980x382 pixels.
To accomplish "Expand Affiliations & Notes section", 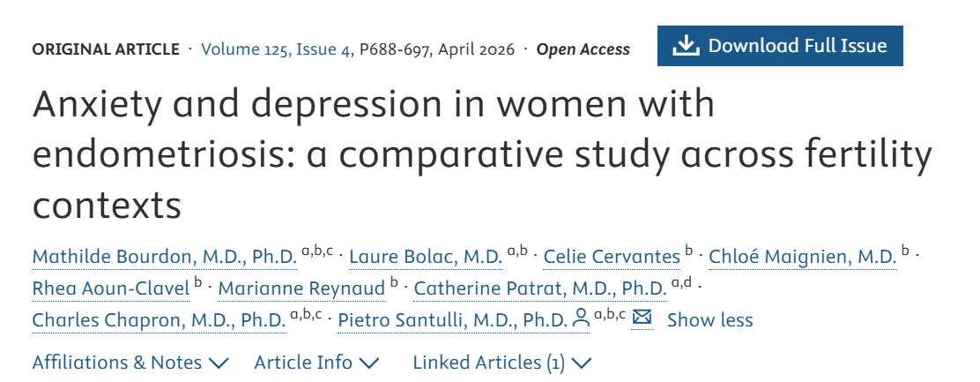I will click(130, 363).
